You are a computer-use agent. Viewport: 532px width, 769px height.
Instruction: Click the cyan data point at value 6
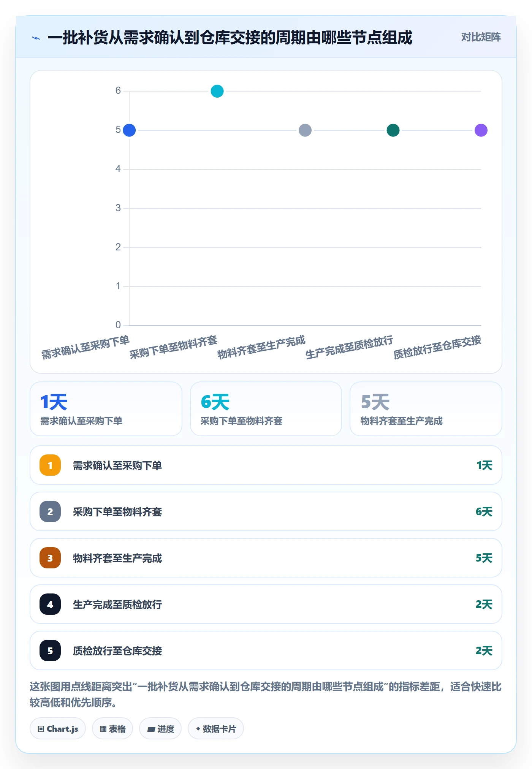coord(217,91)
